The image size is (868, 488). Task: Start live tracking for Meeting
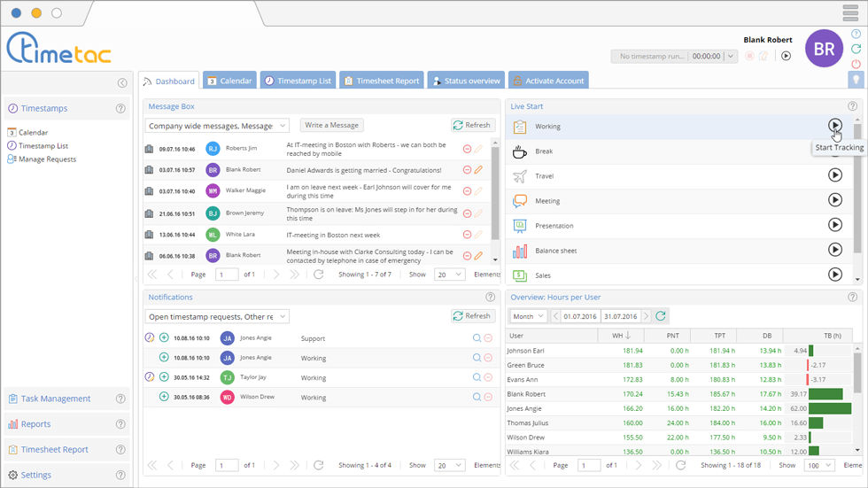(x=834, y=200)
